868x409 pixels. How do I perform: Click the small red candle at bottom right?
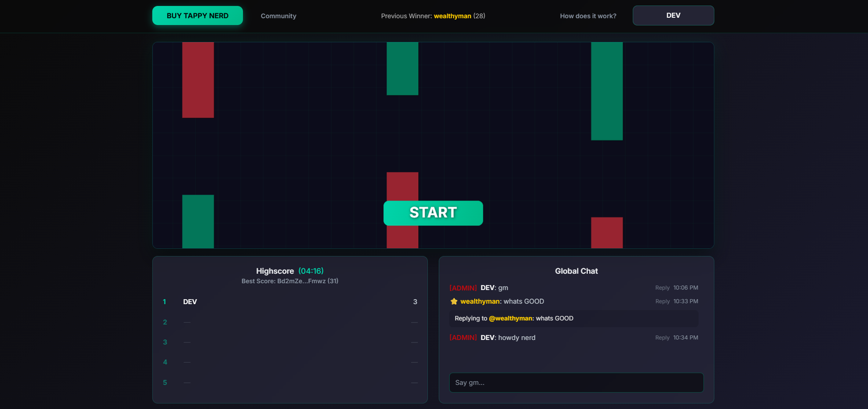pos(607,232)
